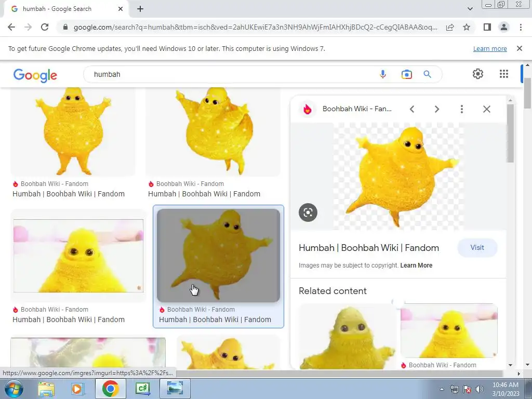The image size is (532, 399).
Task: Search by image with camera icon
Action: (406, 74)
